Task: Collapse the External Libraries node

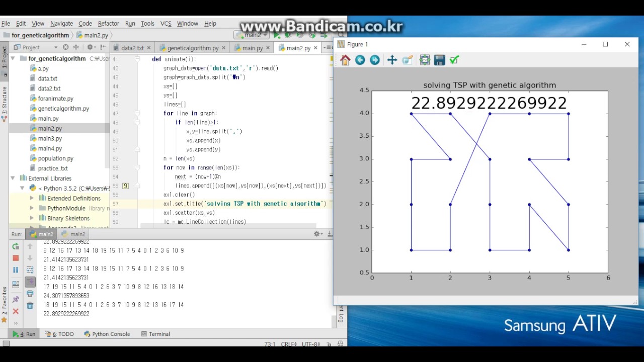Action: [13, 178]
